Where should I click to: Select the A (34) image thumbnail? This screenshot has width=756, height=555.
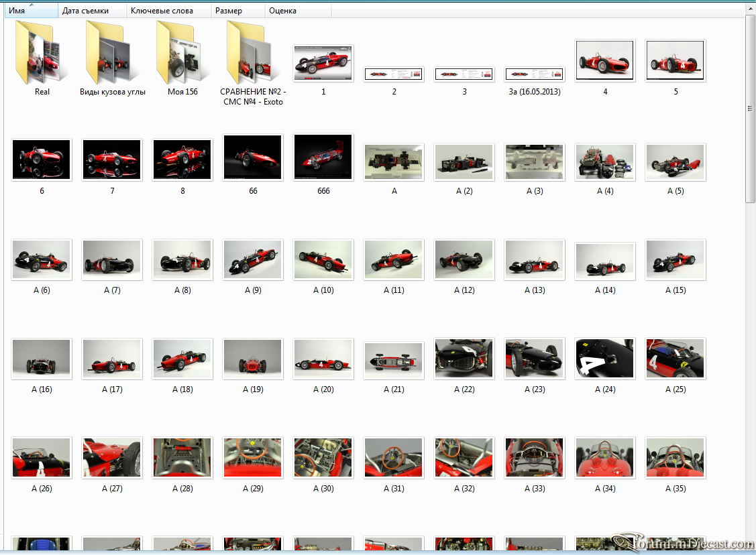click(605, 458)
